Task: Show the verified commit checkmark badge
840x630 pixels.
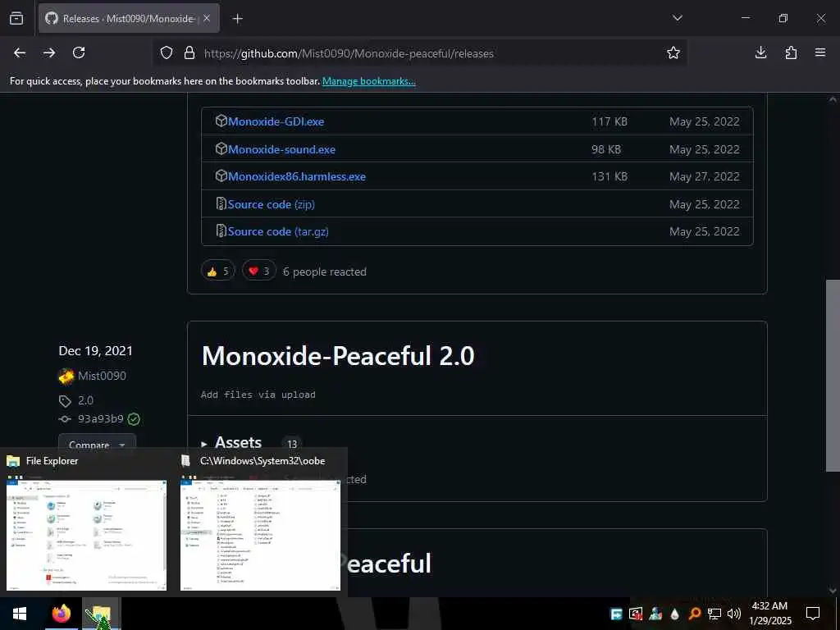Action: pyautogui.click(x=134, y=419)
